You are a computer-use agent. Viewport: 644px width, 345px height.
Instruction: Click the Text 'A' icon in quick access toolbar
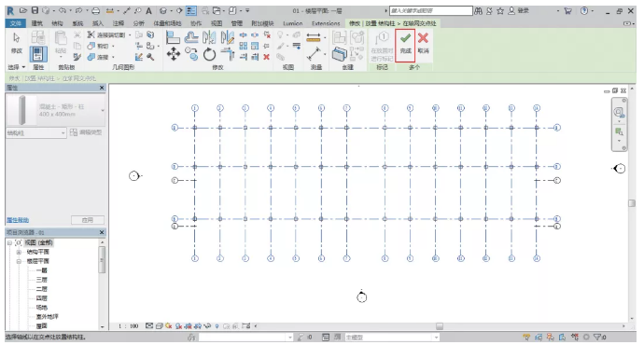148,11
